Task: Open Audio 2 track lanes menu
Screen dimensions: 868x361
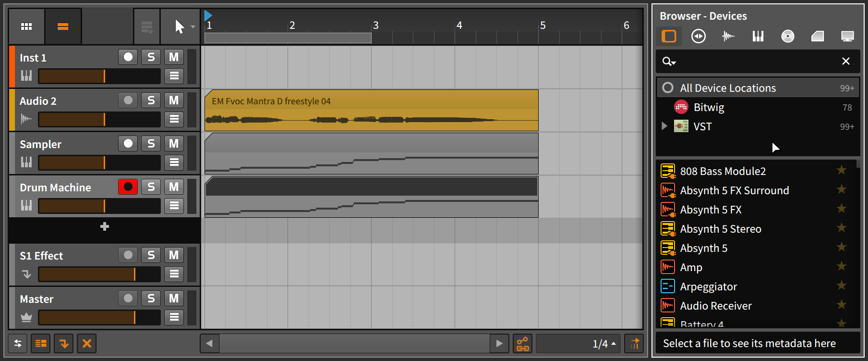Action: click(x=174, y=119)
